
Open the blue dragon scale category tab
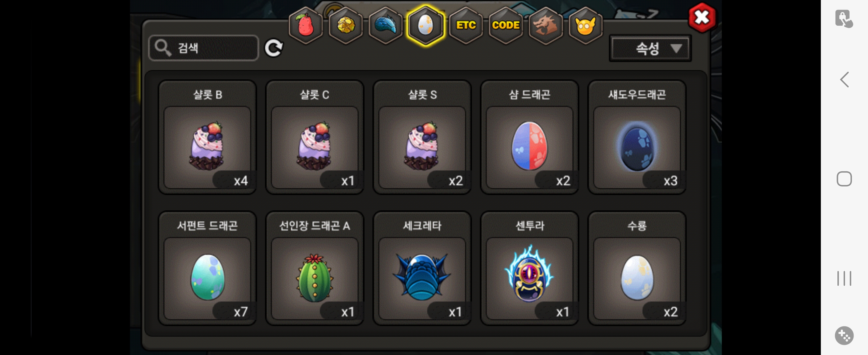coord(385,26)
